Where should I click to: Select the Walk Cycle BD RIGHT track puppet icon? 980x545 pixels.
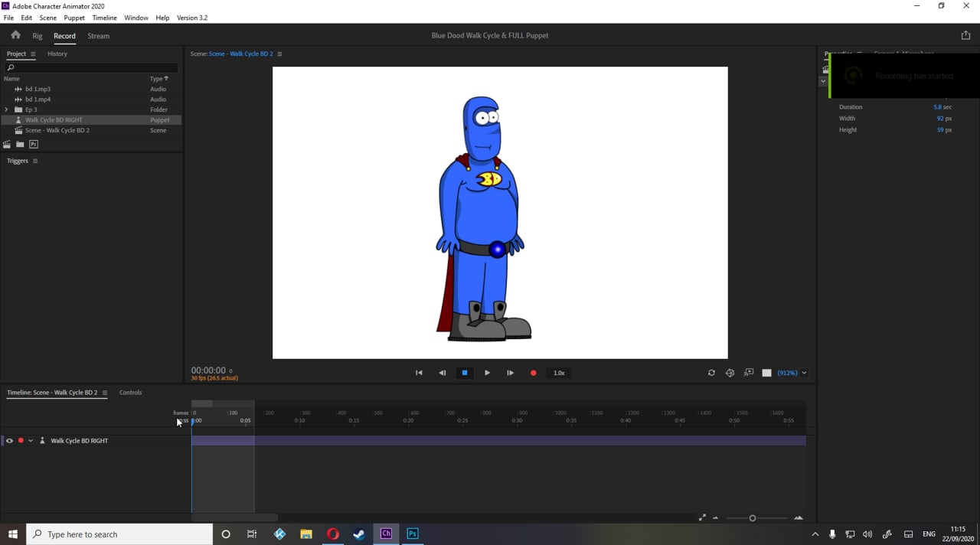[x=42, y=441]
